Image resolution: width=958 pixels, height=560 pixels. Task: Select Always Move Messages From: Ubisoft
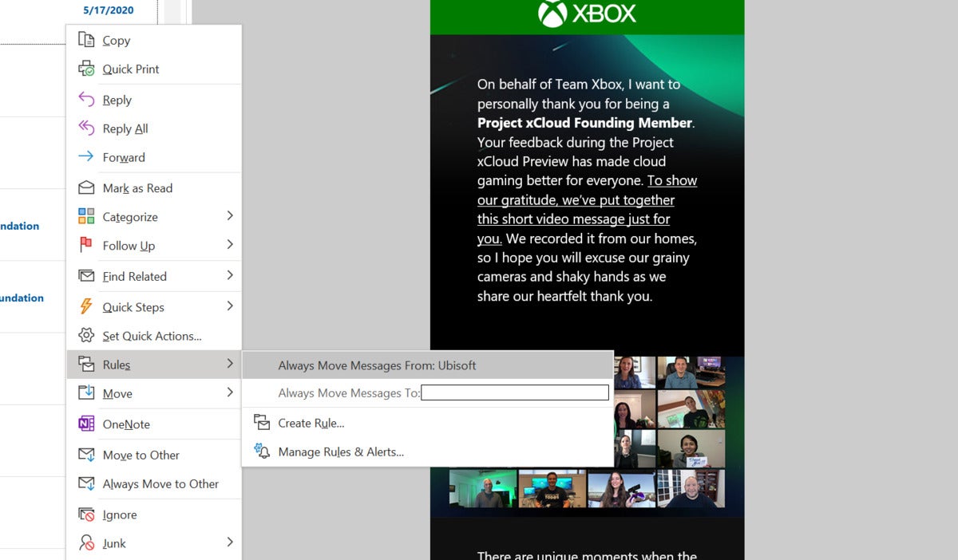(x=428, y=365)
